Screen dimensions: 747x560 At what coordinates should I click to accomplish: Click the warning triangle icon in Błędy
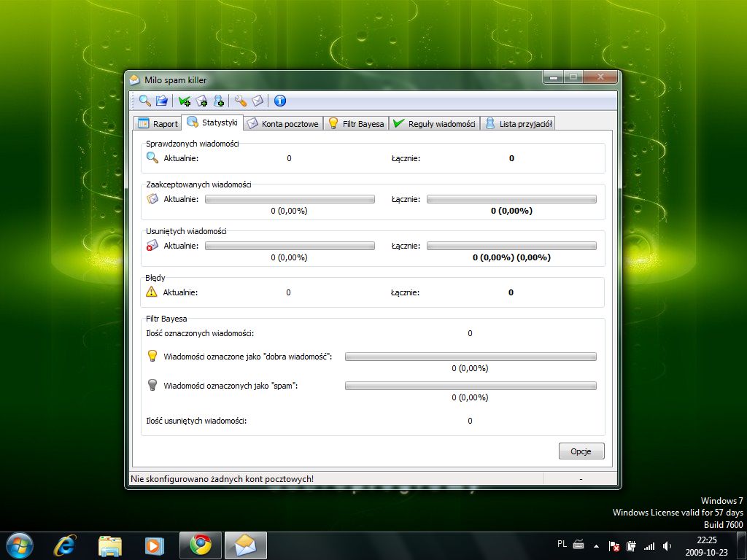click(152, 292)
